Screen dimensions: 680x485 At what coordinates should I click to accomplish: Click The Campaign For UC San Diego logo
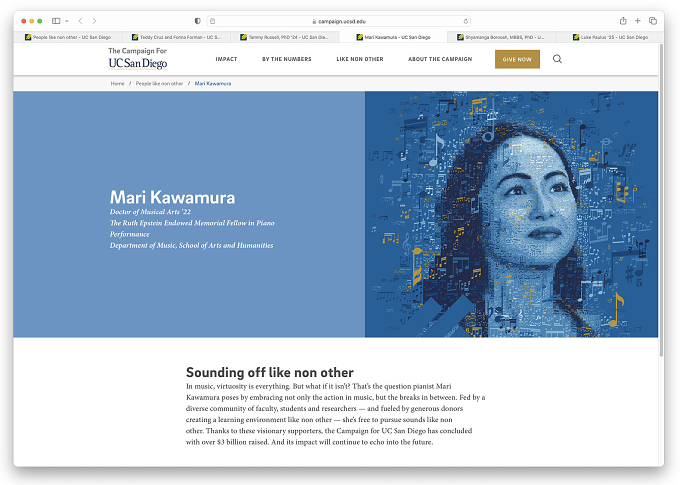pyautogui.click(x=137, y=59)
